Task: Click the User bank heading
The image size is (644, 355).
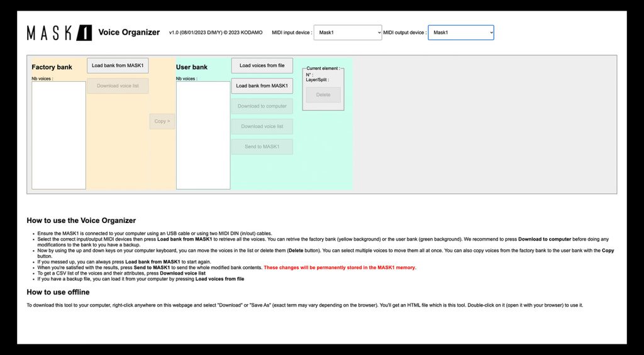Action: [x=192, y=67]
